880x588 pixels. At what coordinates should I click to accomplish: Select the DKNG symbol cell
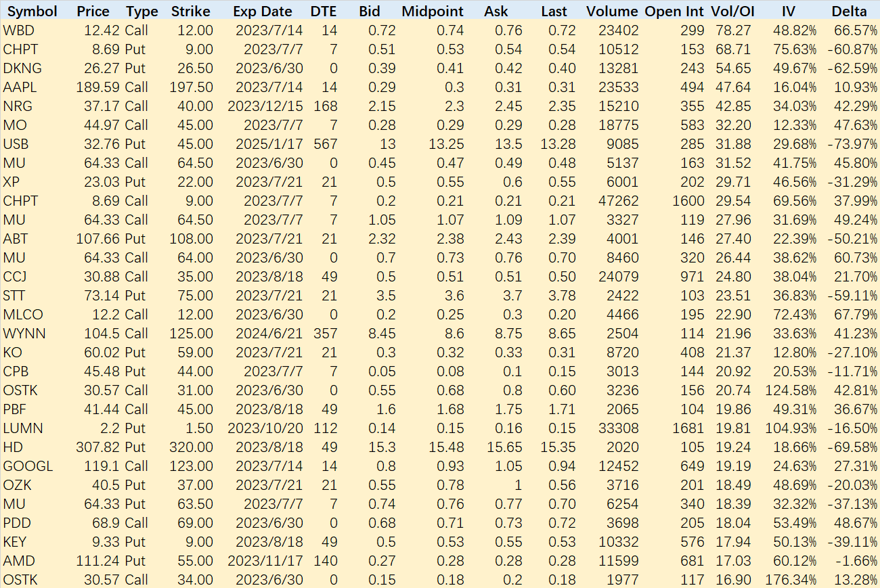(22, 68)
